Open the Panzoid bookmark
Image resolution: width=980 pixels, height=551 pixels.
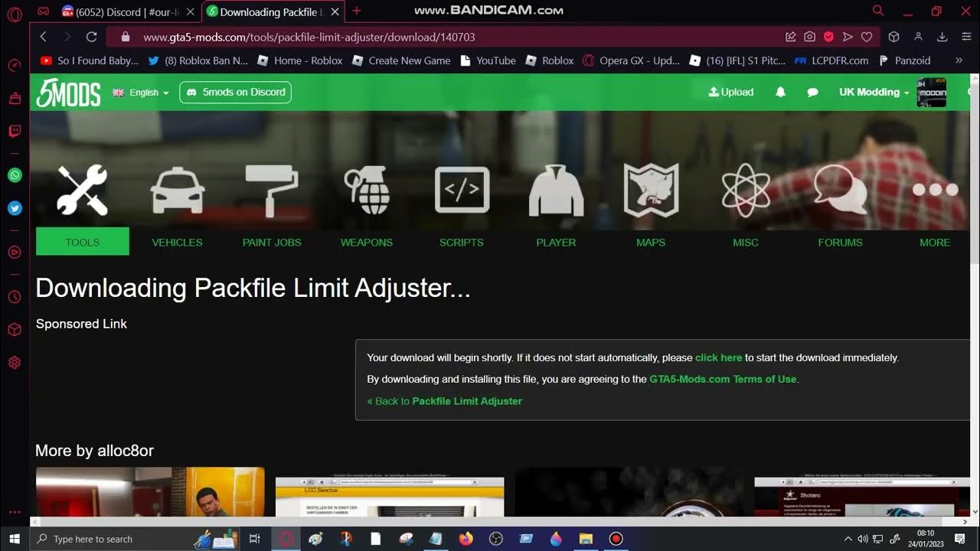[x=904, y=60]
